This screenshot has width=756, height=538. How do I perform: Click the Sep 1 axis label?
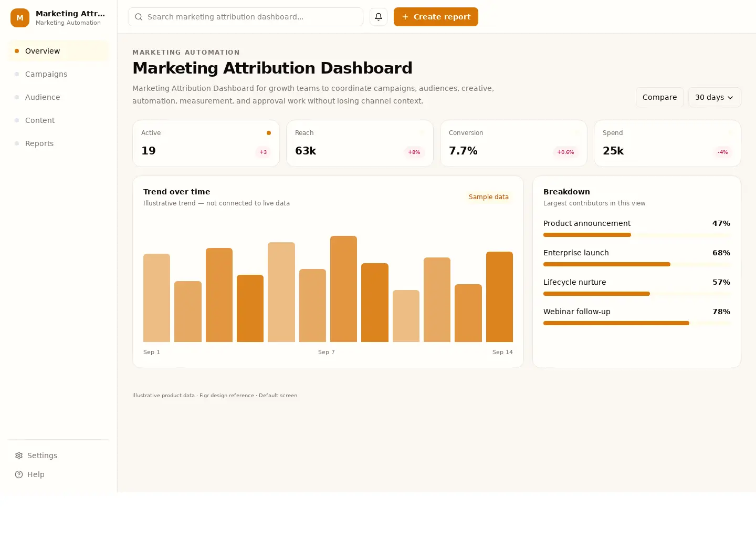pos(152,352)
